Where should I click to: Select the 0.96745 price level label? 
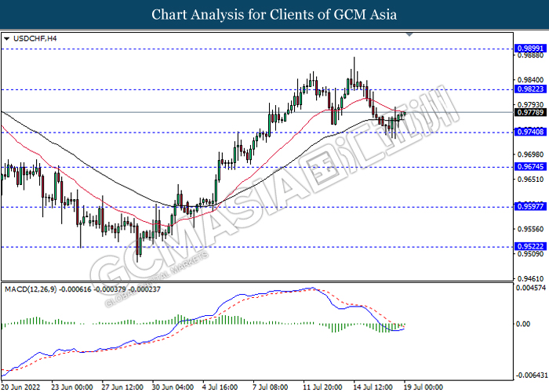[x=530, y=166]
